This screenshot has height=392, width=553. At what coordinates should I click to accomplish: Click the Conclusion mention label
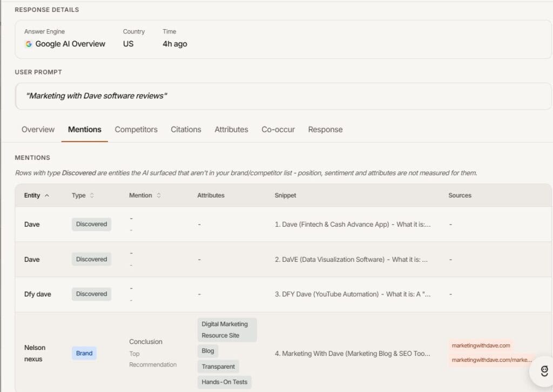click(x=146, y=342)
